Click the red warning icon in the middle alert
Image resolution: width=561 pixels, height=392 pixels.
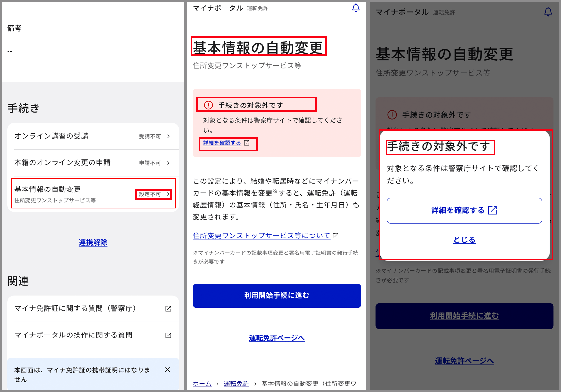click(x=208, y=105)
